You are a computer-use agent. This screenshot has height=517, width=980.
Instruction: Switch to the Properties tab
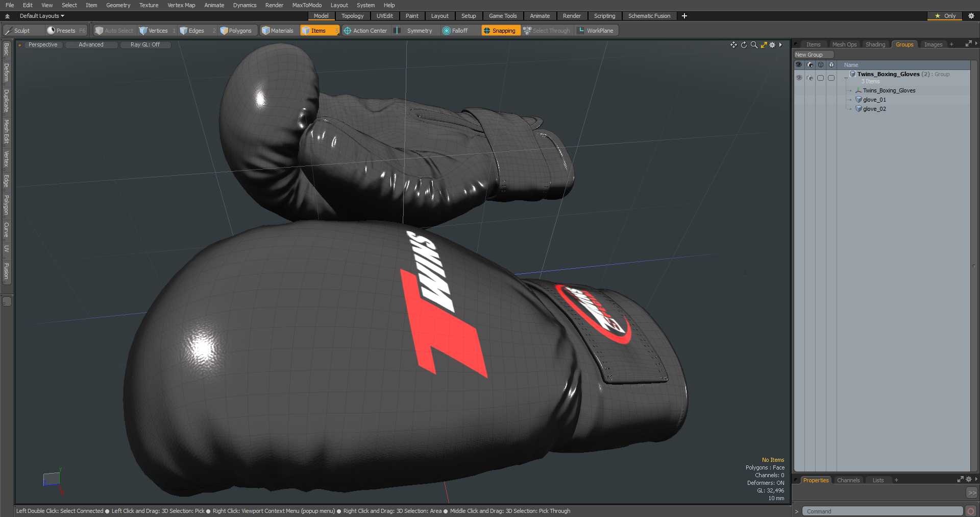click(816, 480)
